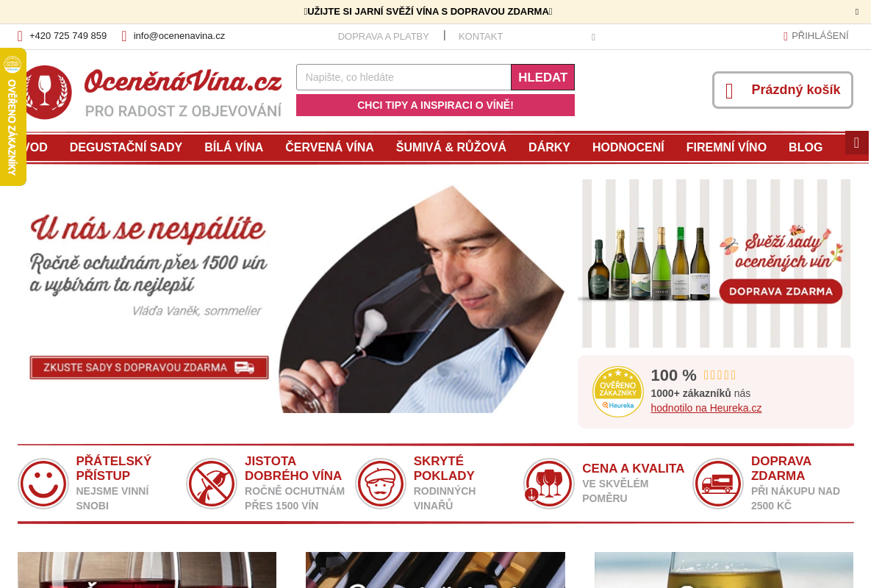Click the Jistota dobrého vína bottle icon
This screenshot has height=588, width=882.
pyautogui.click(x=212, y=484)
